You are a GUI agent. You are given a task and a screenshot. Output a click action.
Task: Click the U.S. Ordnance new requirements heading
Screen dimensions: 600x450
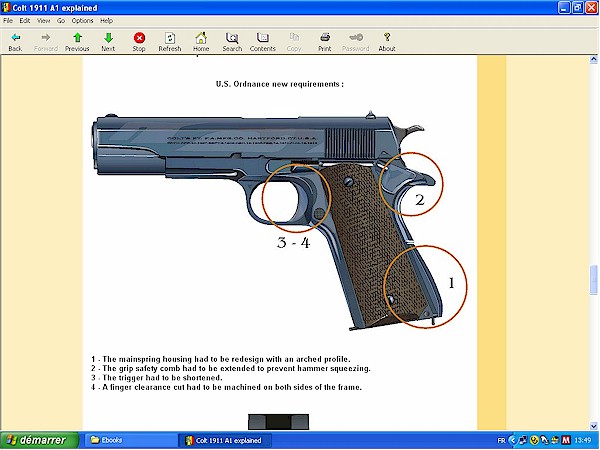(x=279, y=84)
